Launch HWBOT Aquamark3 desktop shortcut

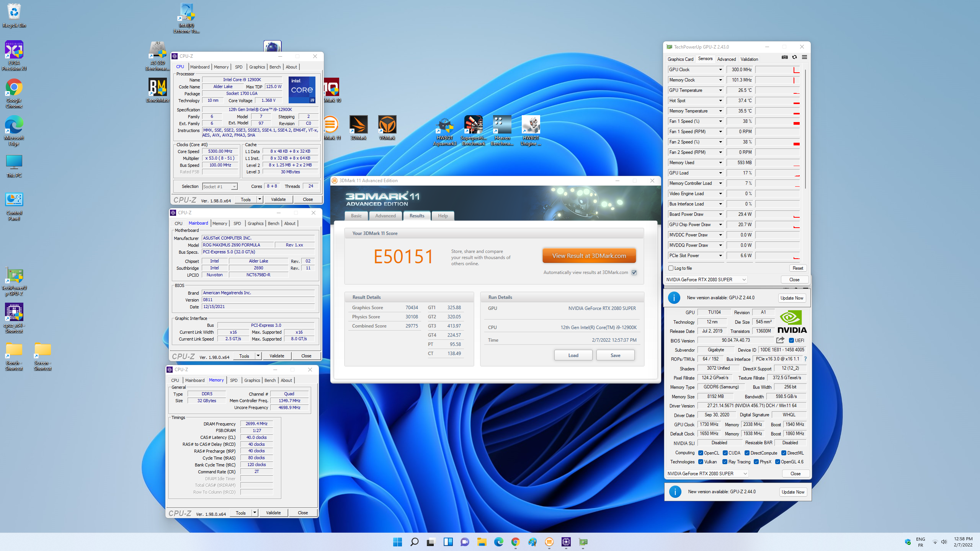(x=444, y=131)
